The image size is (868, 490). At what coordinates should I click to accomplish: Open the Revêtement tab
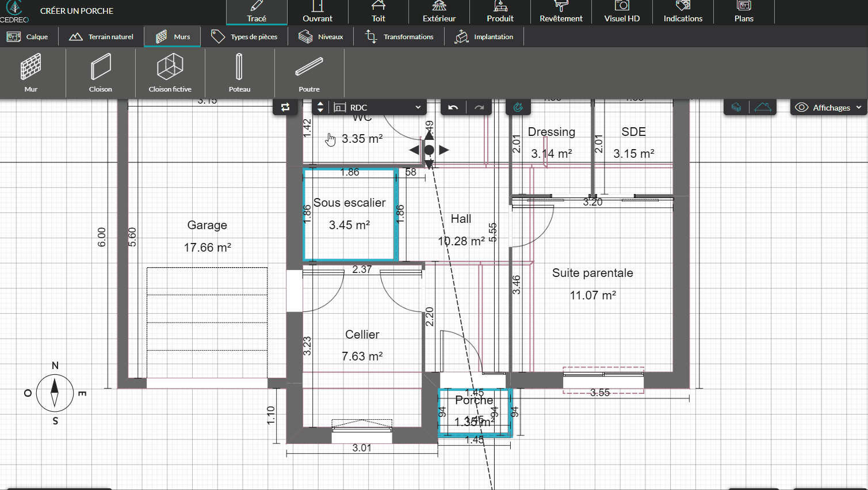(x=561, y=12)
